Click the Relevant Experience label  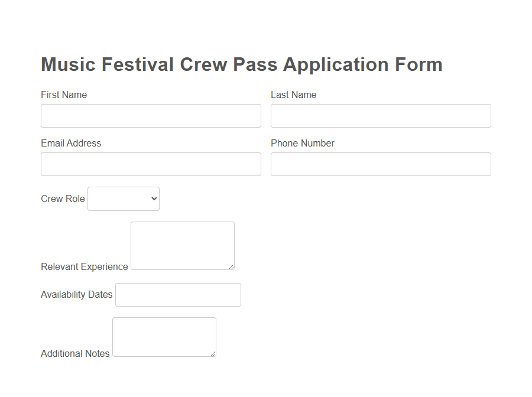[x=84, y=266]
